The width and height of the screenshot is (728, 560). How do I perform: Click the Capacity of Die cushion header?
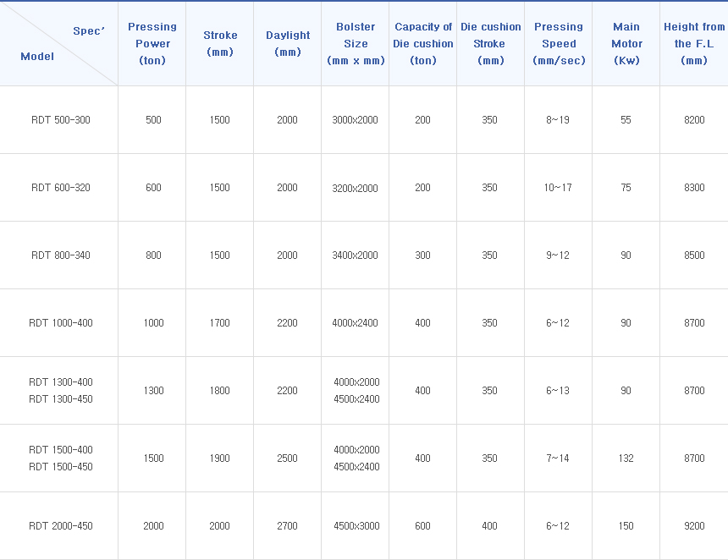point(423,43)
